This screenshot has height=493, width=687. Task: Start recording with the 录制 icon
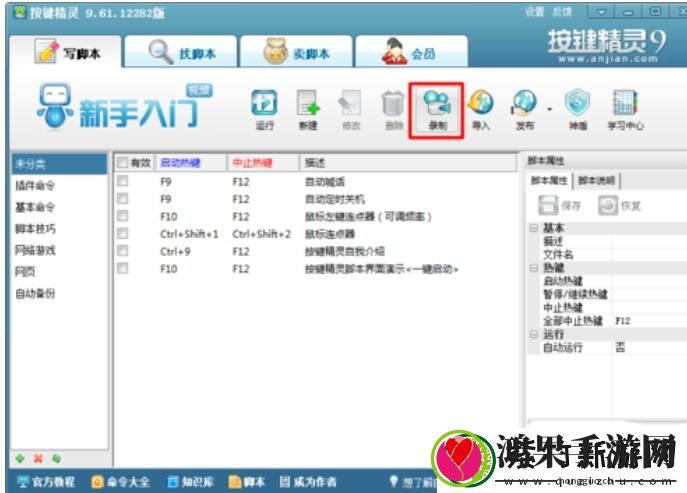437,110
